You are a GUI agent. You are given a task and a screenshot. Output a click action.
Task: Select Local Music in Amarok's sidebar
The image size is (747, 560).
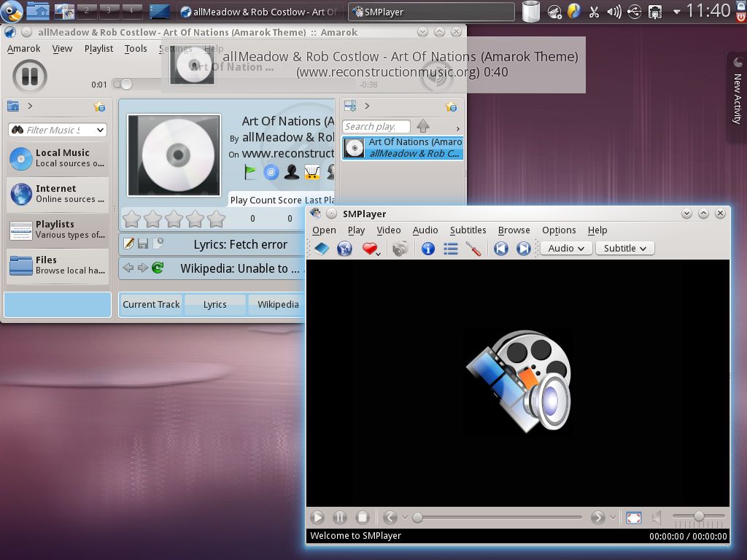[x=58, y=157]
